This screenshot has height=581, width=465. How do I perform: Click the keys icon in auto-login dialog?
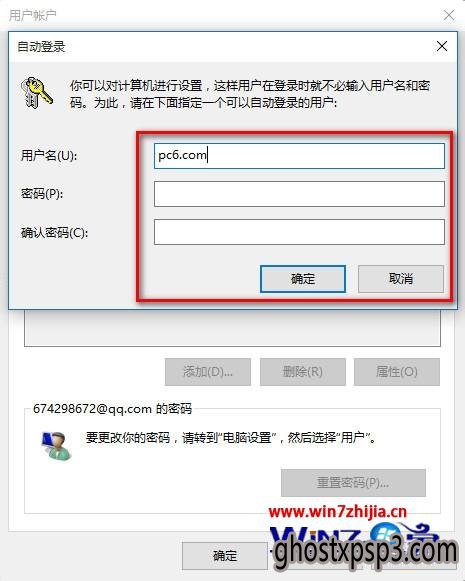[37, 93]
